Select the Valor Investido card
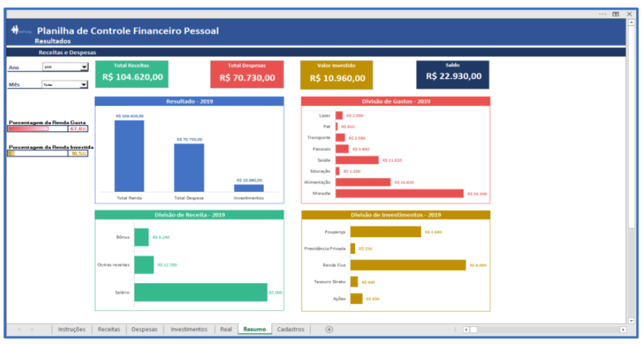The width and height of the screenshot is (644, 344). [x=336, y=75]
